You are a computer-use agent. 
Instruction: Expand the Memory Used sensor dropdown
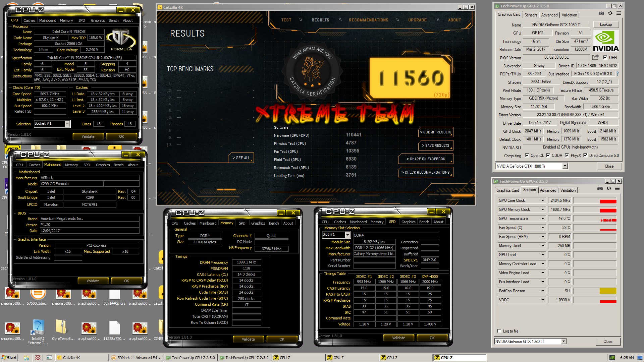point(543,246)
